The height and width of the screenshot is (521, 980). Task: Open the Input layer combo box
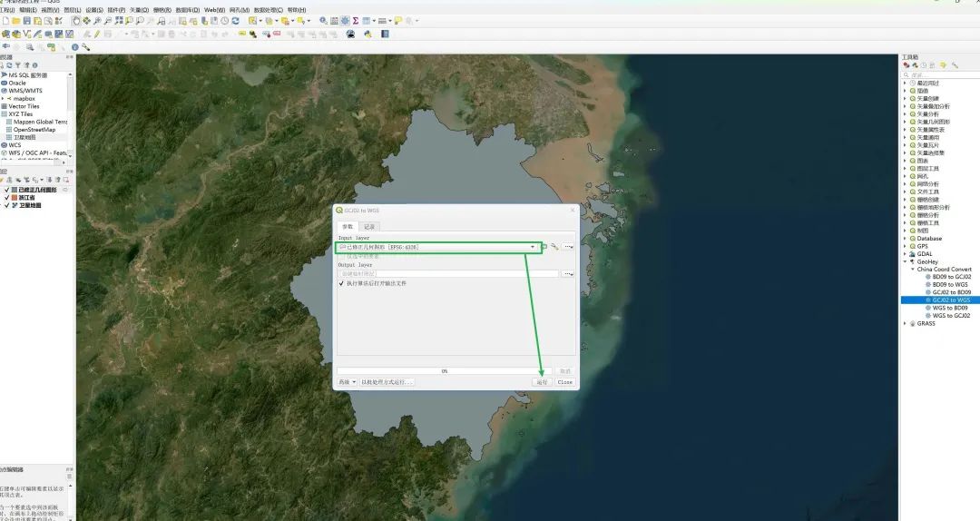click(439, 247)
